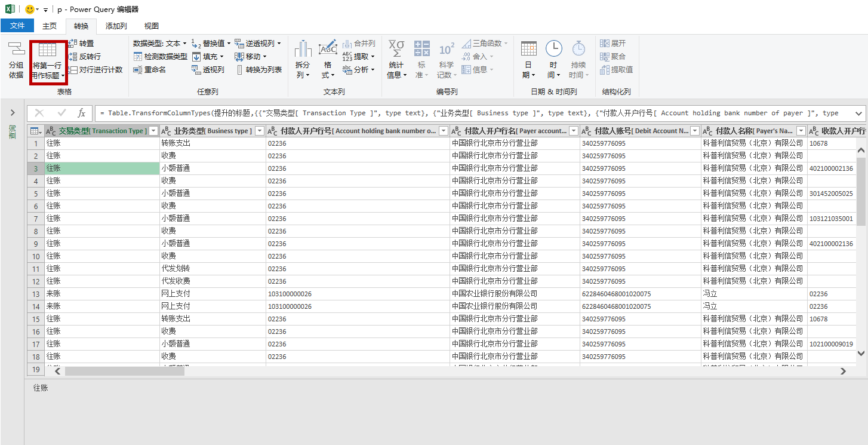
Task: Click the 重命名 (Rename) button
Action: [x=149, y=69]
